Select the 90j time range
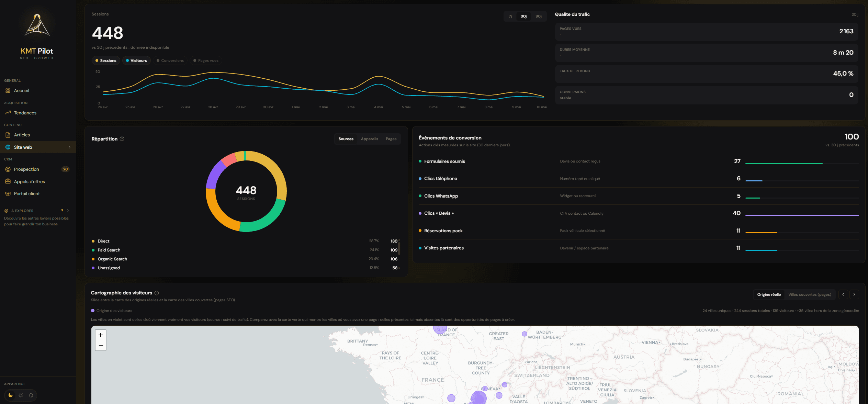Image resolution: width=868 pixels, height=404 pixels. coord(539,16)
